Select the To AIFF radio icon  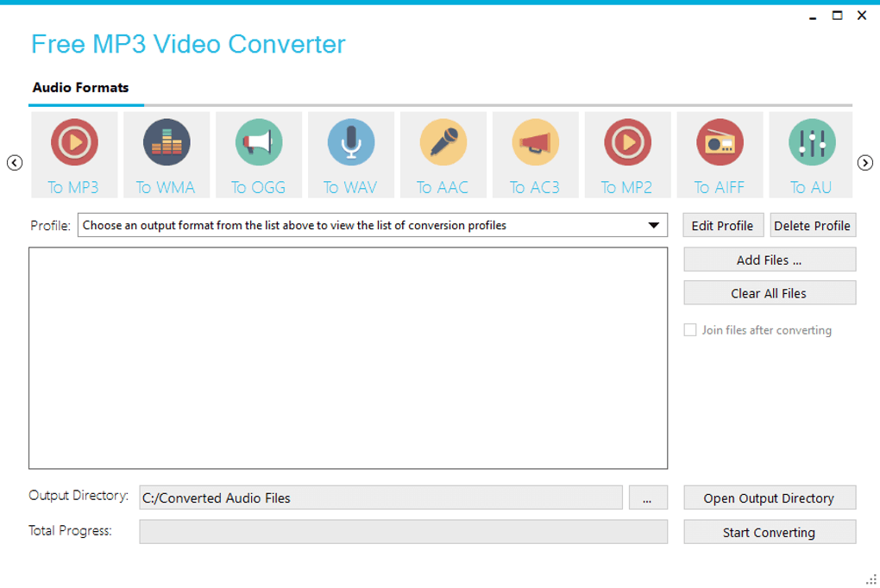click(720, 154)
